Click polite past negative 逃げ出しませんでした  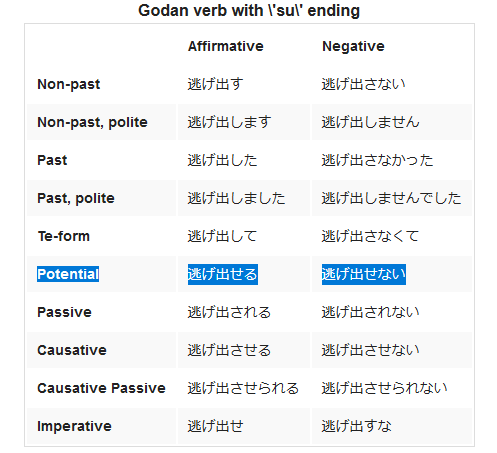point(391,198)
